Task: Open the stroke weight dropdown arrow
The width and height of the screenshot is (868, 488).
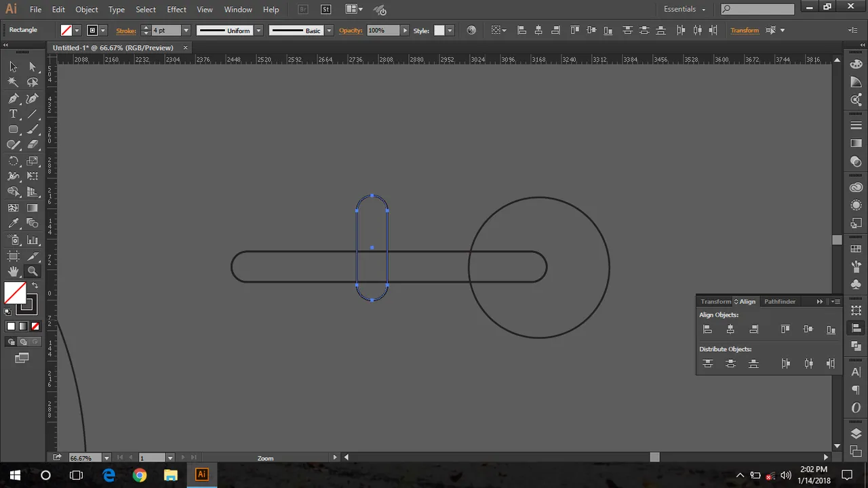Action: tap(186, 30)
